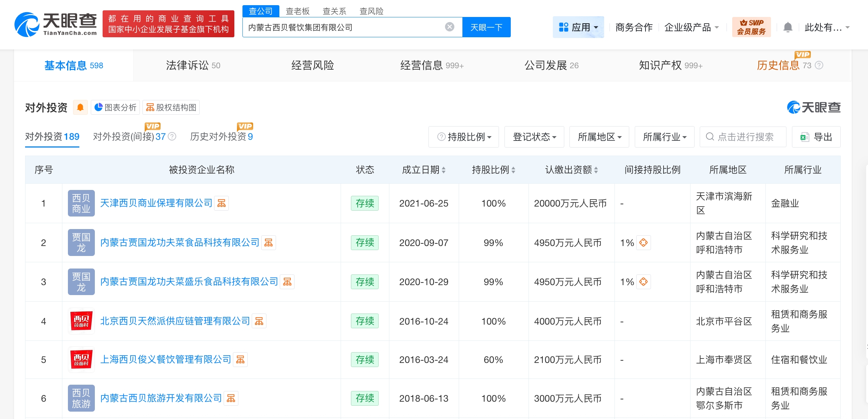Click the orange alert bell beside 对外投资

[80, 107]
